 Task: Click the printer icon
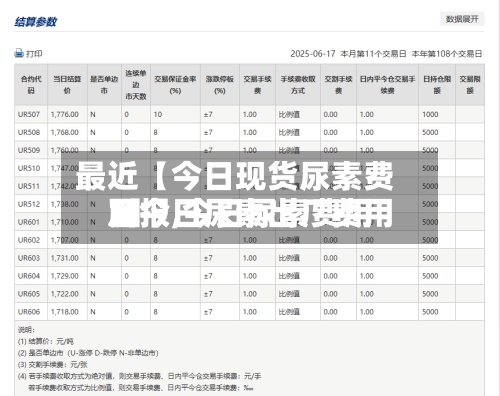coord(19,53)
